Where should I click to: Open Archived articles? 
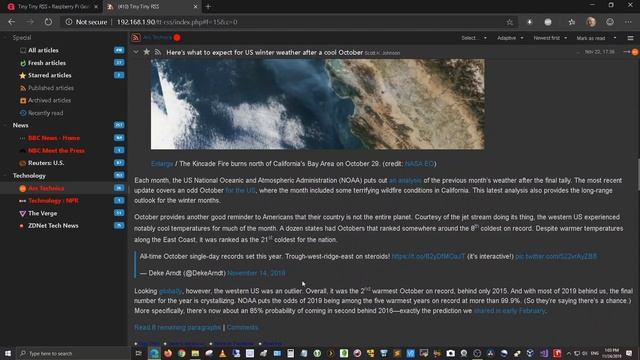(49, 100)
